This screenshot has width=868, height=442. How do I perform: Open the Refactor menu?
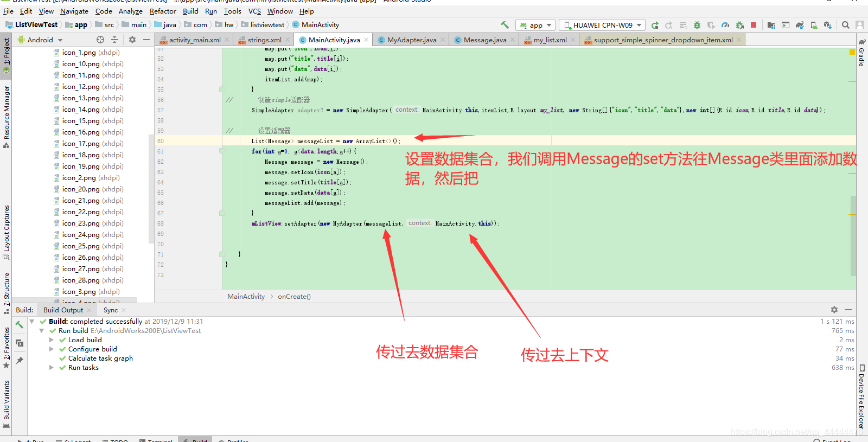[163, 11]
